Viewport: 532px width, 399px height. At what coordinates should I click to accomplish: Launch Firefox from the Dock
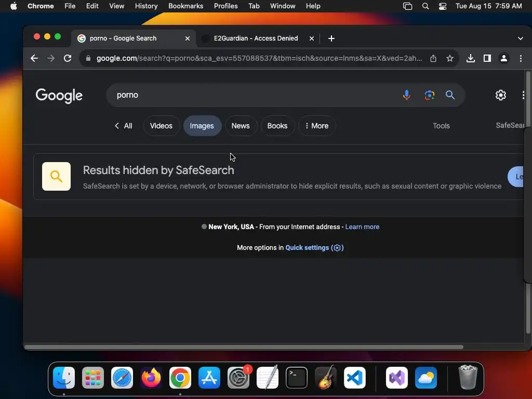151,378
